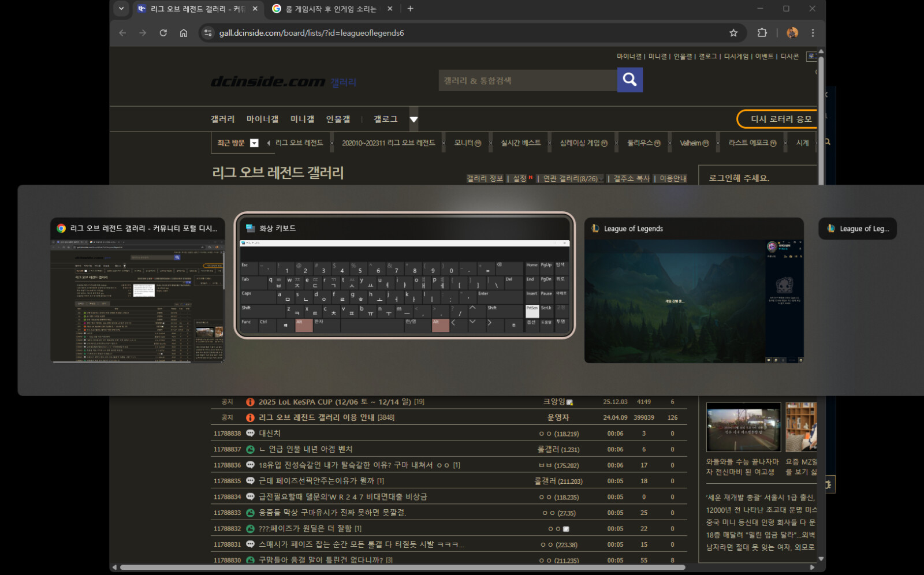924x575 pixels.
Task: Switch to the Google search browser tab
Action: (330, 9)
